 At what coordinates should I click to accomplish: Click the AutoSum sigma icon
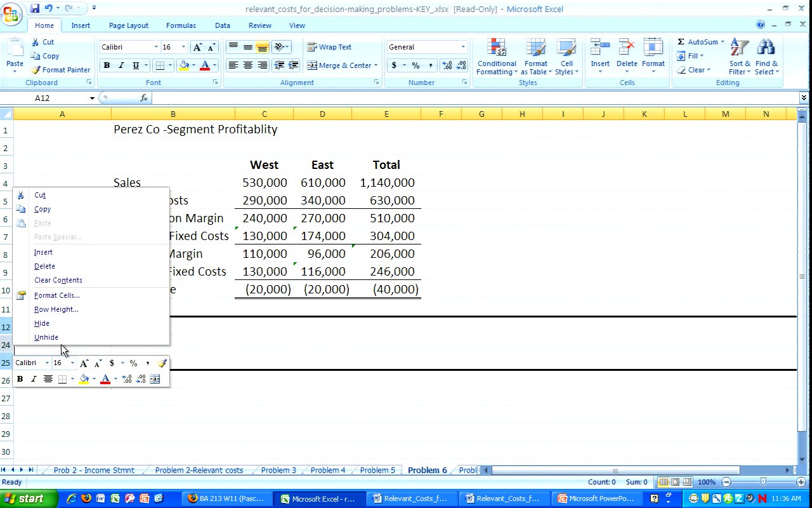point(681,42)
